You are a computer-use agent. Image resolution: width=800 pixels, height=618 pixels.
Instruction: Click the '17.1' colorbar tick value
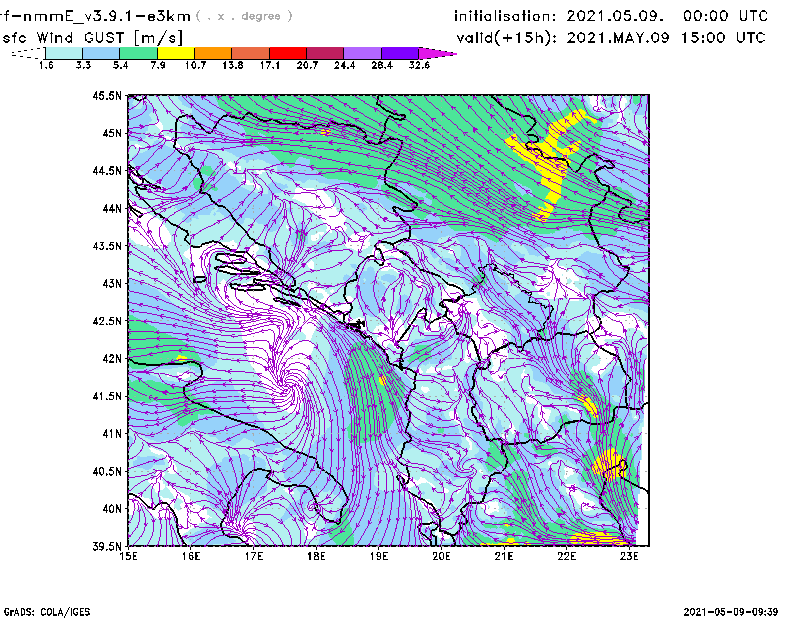pos(269,65)
